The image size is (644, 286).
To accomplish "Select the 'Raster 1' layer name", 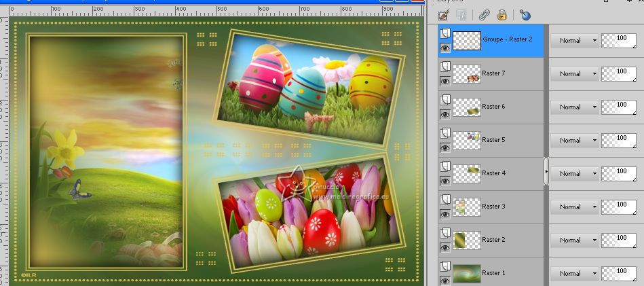I will coord(493,273).
